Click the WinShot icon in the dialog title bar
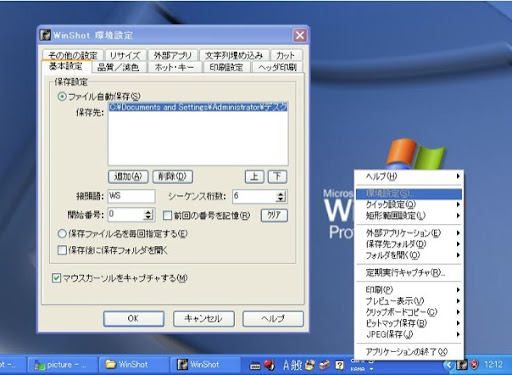Viewport: 512px width, 375px height. [x=45, y=35]
